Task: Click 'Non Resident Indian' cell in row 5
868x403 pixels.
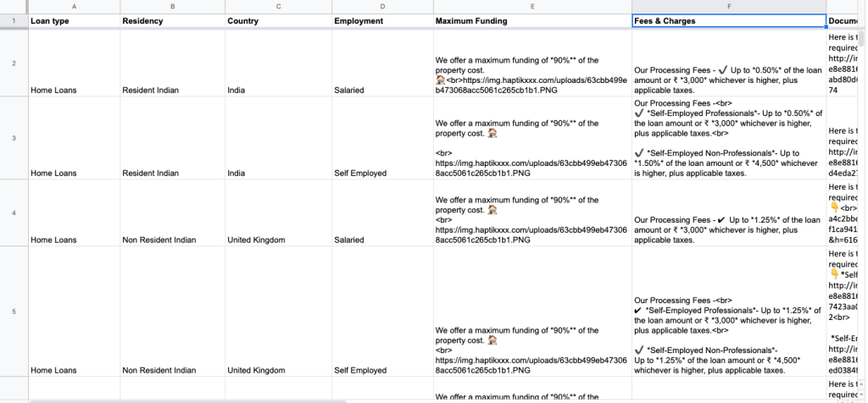Action: 172,371
